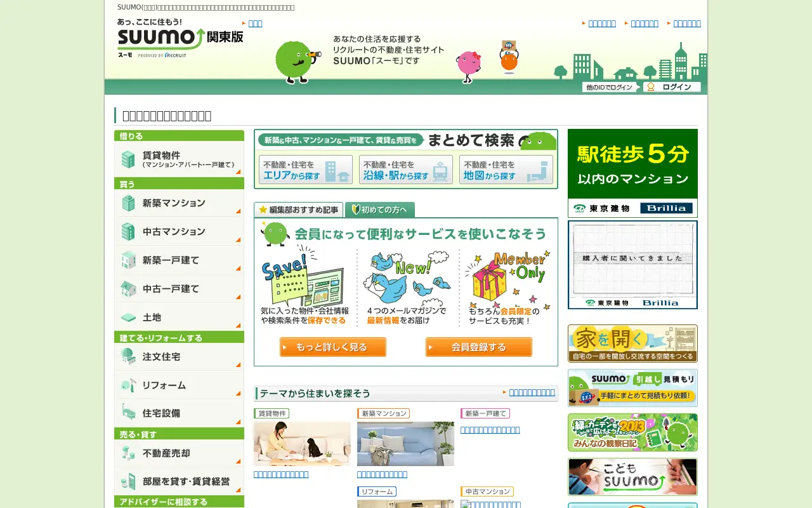Open 注文住宅 custom home category

(179, 357)
